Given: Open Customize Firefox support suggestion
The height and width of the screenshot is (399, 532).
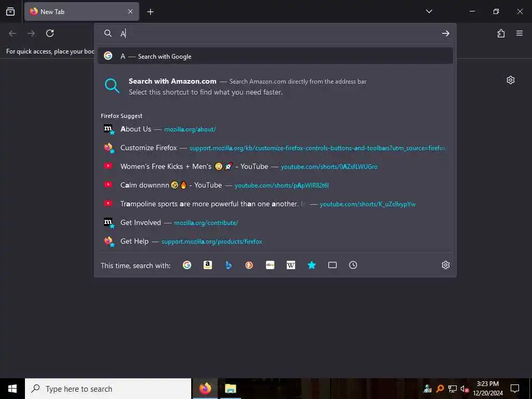Looking at the screenshot, I should [275, 148].
